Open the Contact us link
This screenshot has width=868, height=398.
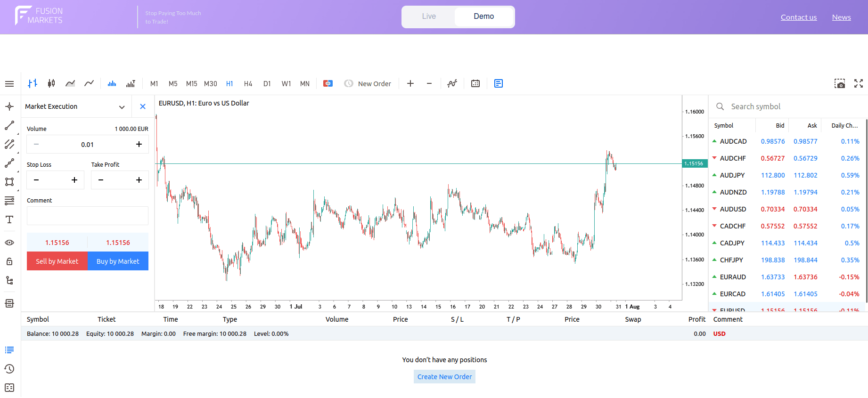coord(799,17)
